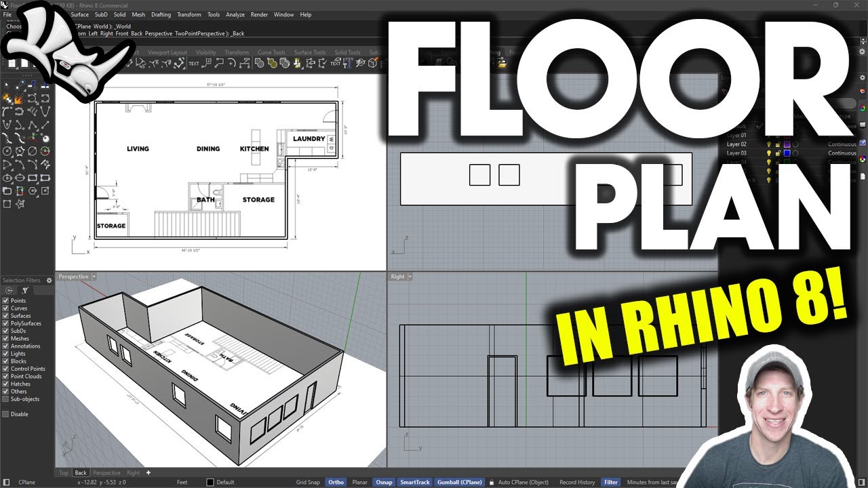Open Layer 02 linetype Continuous dropdown
868x488 pixels.
[842, 144]
